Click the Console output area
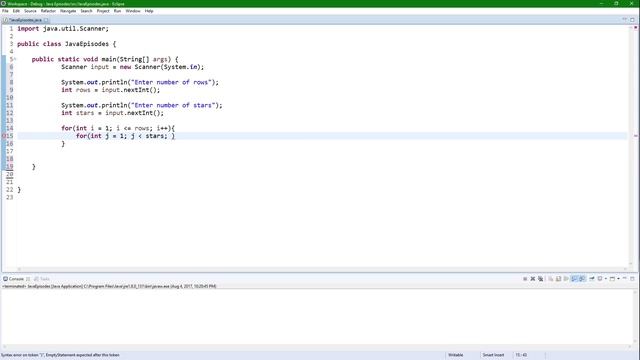Screen dimensions: 640x360 317,317
